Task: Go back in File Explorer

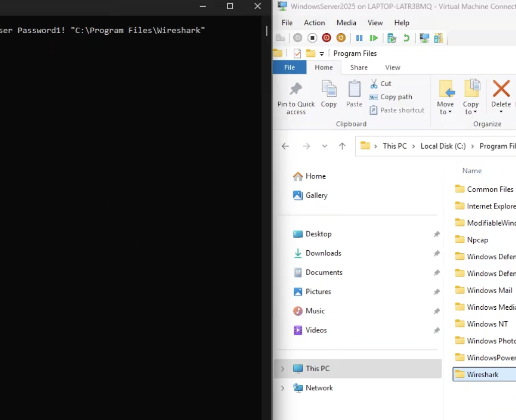Action: click(285, 146)
